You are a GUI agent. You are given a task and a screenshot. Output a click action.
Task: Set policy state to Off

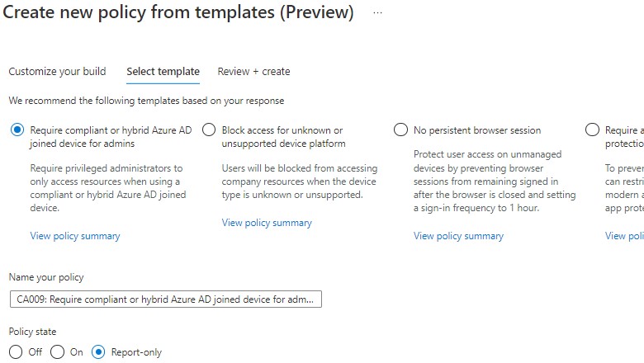click(x=16, y=352)
